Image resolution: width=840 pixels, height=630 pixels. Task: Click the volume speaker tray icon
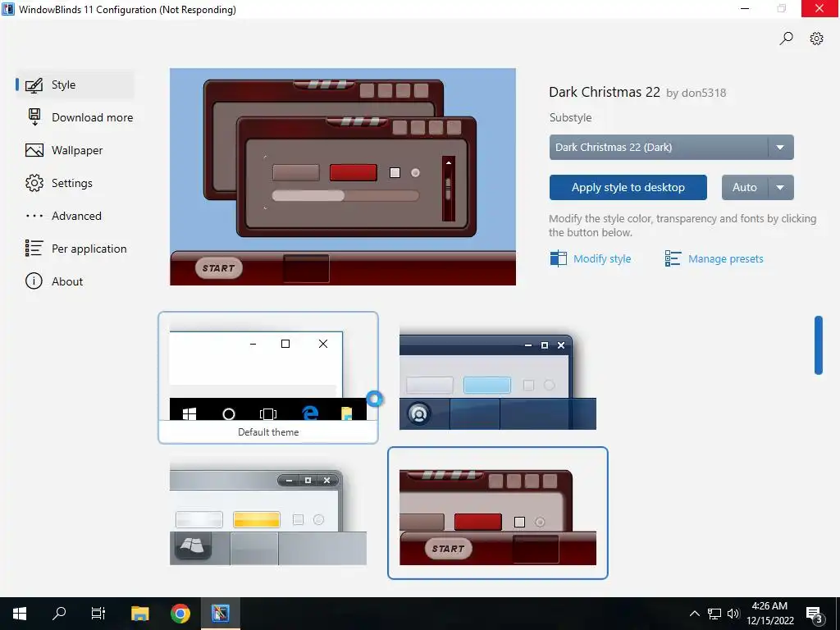(x=733, y=614)
